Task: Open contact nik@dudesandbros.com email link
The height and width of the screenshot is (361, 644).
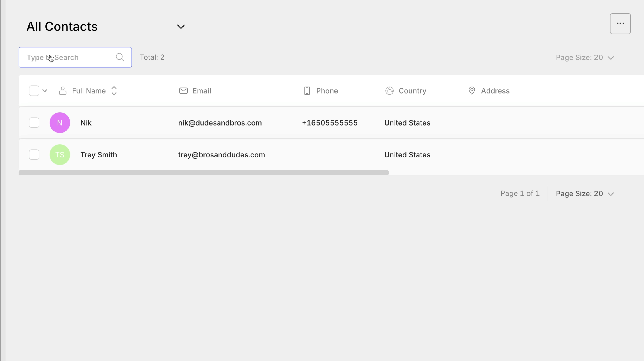Action: [x=220, y=123]
